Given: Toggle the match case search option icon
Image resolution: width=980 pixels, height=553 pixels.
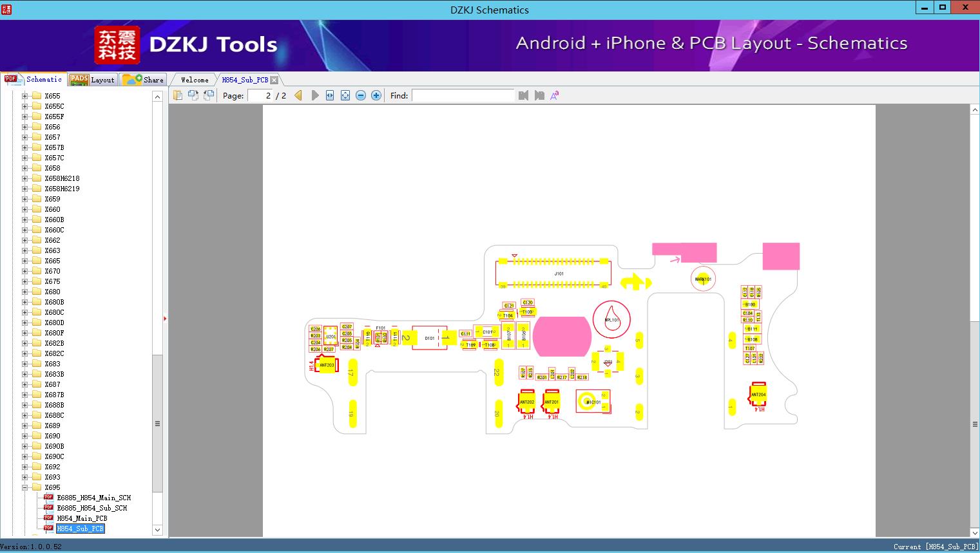Looking at the screenshot, I should click(555, 95).
